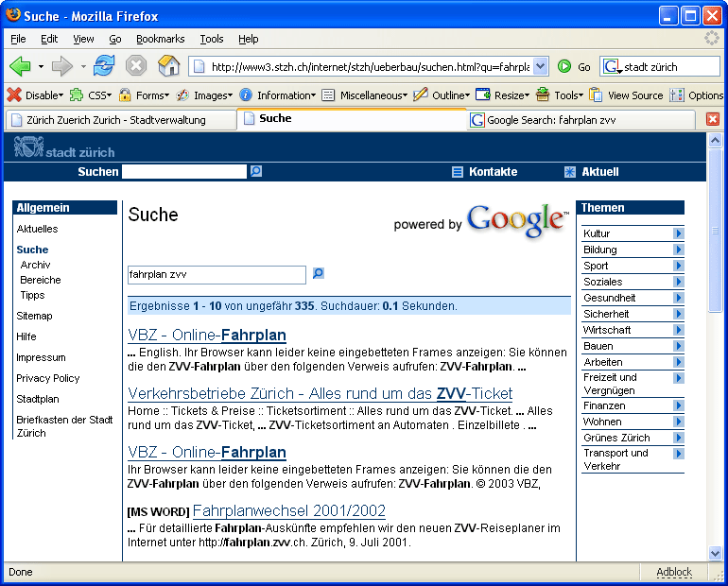The width and height of the screenshot is (728, 586).
Task: Click View Source toolbar icon
Action: pyautogui.click(x=626, y=95)
